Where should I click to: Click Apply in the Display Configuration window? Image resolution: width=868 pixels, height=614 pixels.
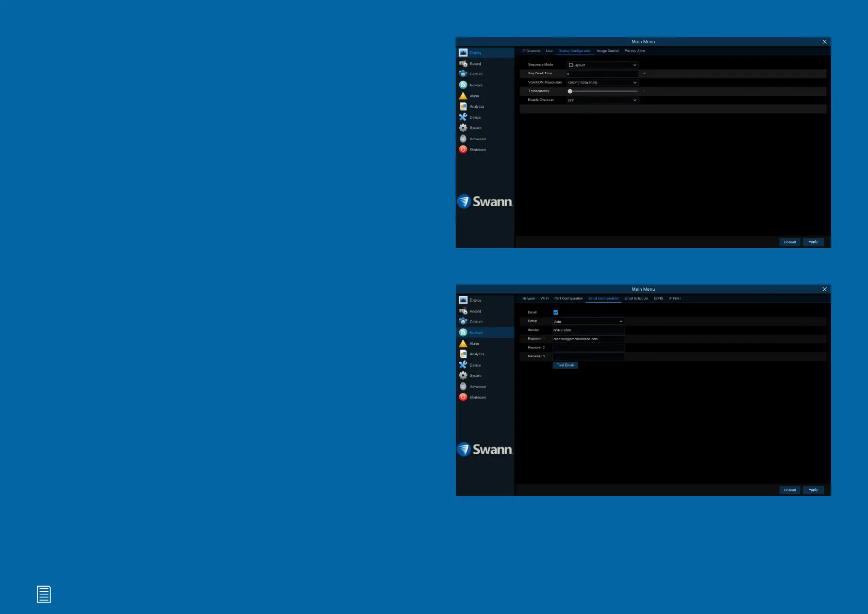click(813, 242)
